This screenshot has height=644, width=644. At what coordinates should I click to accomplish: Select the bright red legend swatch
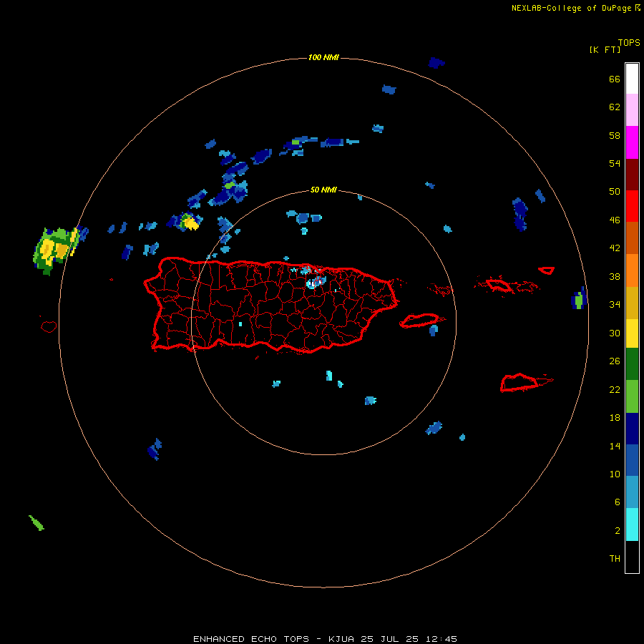click(632, 206)
